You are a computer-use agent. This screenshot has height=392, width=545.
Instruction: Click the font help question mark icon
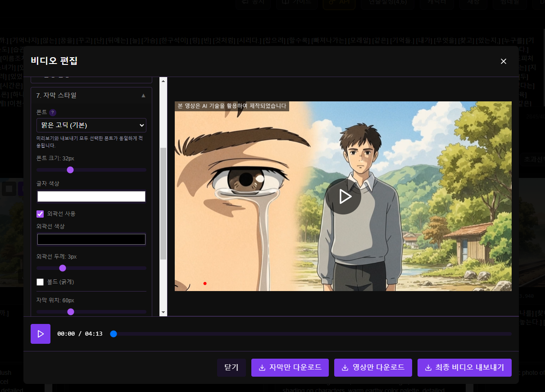[53, 113]
